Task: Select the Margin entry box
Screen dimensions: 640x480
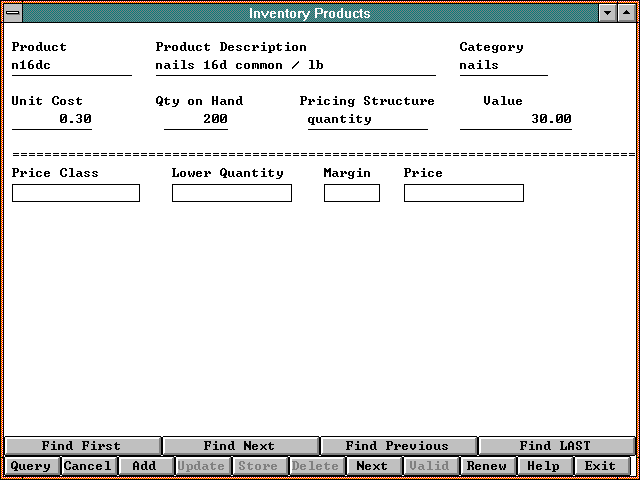Action: click(351, 193)
